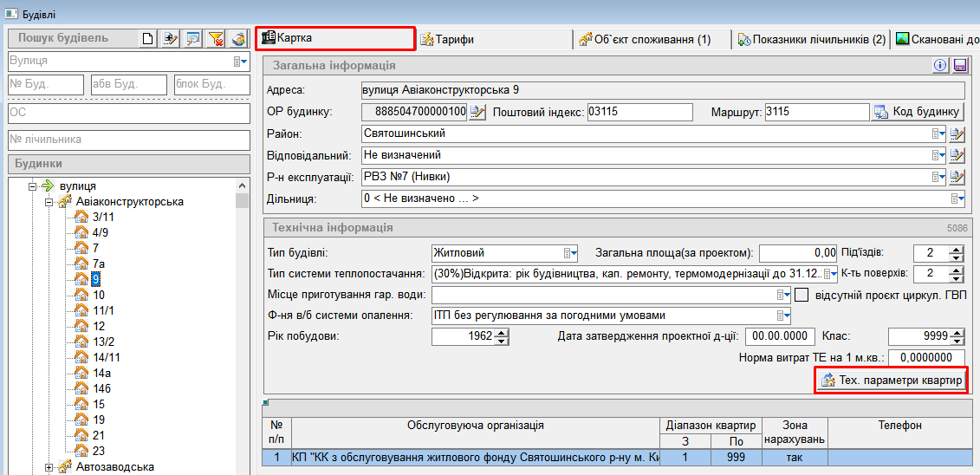
Task: Collapse the Авіаконструкторська street node
Action: [50, 202]
